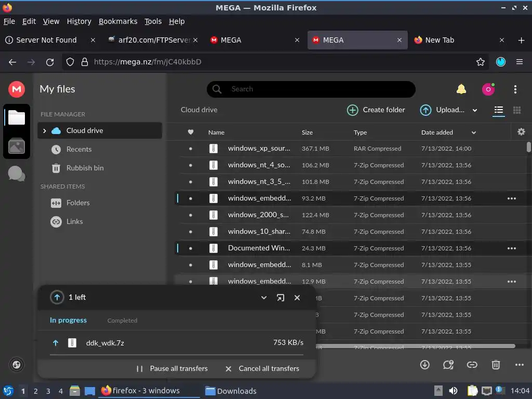Click the ddk_wdk.7z upload progress bar
This screenshot has width=532, height=399.
coord(177,355)
